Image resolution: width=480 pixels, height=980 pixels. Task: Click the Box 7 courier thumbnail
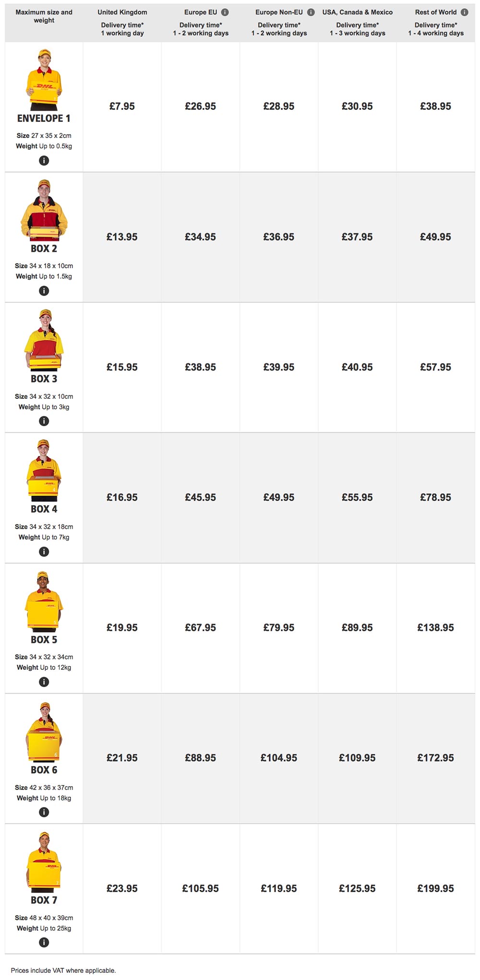coord(44,862)
